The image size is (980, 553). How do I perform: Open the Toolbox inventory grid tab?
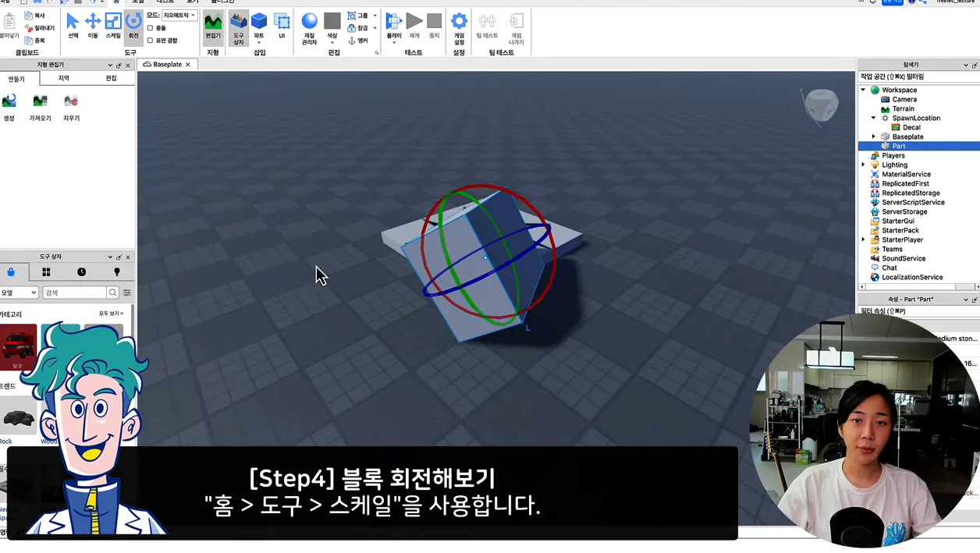point(46,272)
